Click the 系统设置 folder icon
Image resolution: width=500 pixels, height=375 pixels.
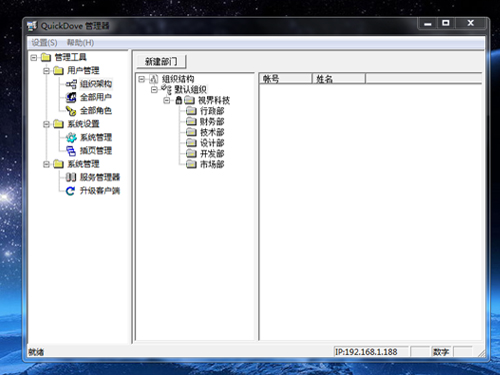pyautogui.click(x=58, y=124)
